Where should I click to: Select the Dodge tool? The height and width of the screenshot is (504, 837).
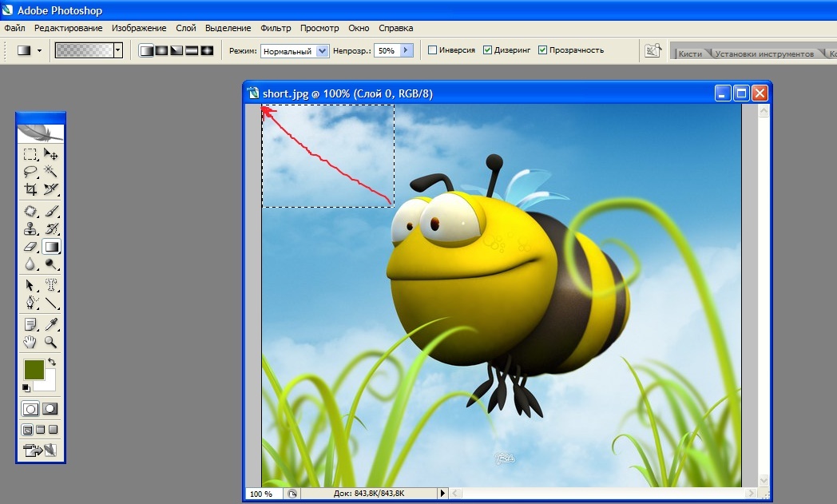coord(50,264)
